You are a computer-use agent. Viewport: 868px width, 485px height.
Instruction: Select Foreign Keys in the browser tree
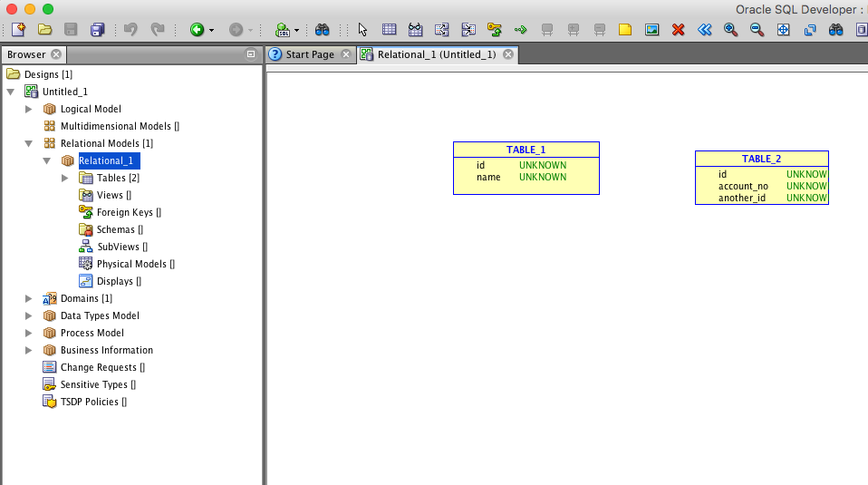124,212
